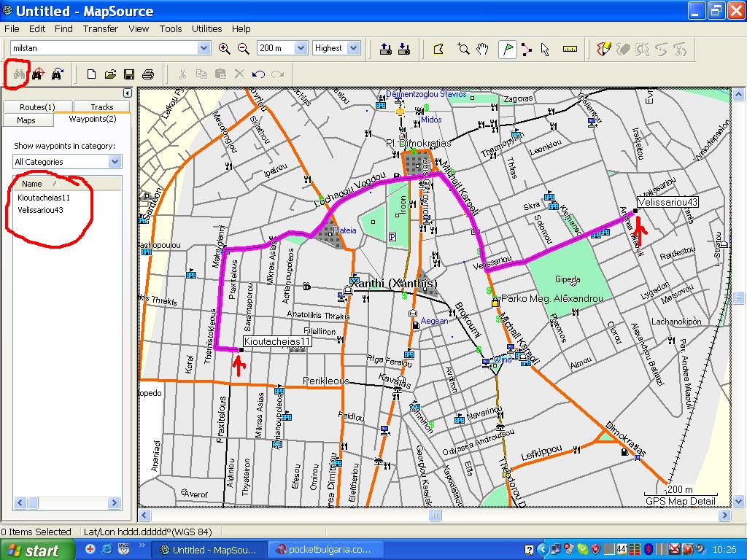Screen dimensions: 747x560
Task: Click the Undo arrow icon
Action: click(258, 74)
